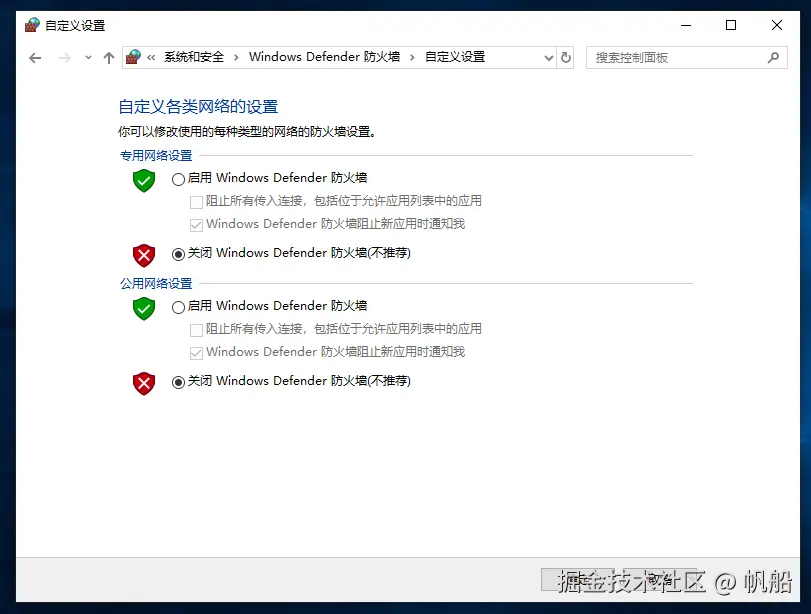Screen dimensions: 811x614
Task: Check block all incoming in private settings
Action: pos(196,202)
